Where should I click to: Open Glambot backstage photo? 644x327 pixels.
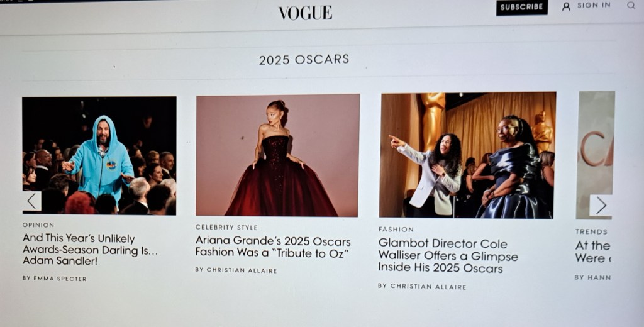tap(467, 155)
